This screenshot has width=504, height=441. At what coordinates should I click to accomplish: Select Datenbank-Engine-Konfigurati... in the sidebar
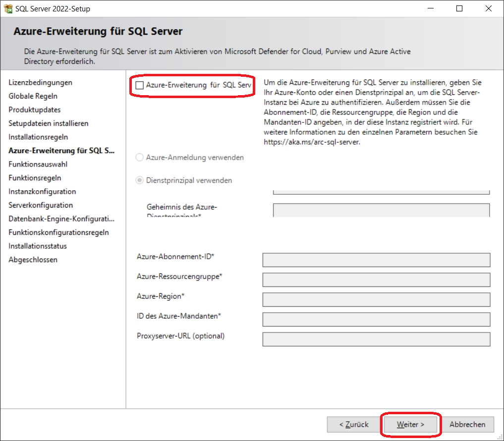tap(61, 219)
